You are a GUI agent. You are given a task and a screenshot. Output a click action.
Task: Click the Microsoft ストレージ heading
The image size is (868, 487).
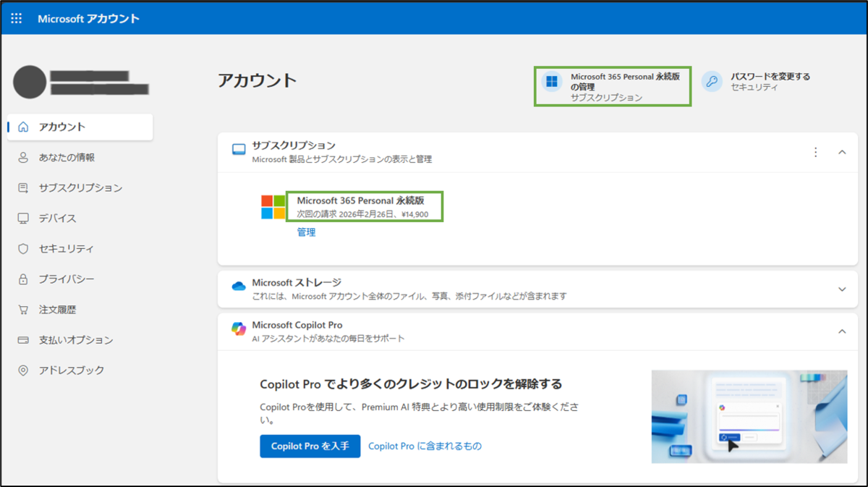pyautogui.click(x=297, y=282)
